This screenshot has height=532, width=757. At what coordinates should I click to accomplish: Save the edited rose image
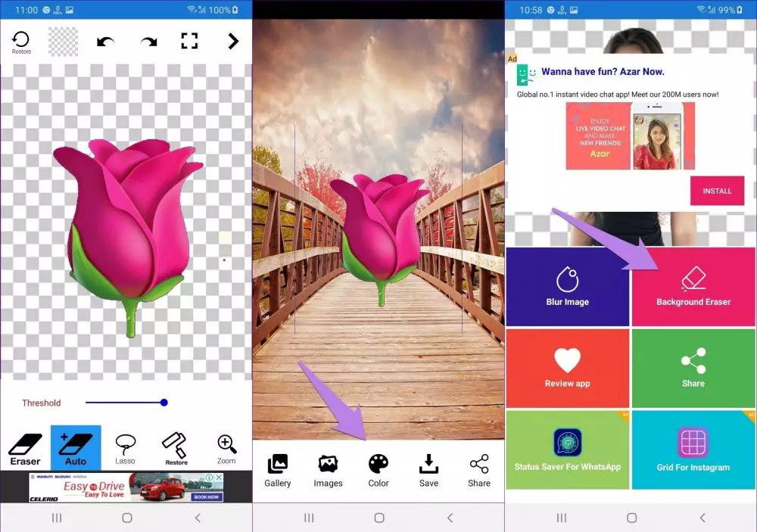[x=428, y=469]
